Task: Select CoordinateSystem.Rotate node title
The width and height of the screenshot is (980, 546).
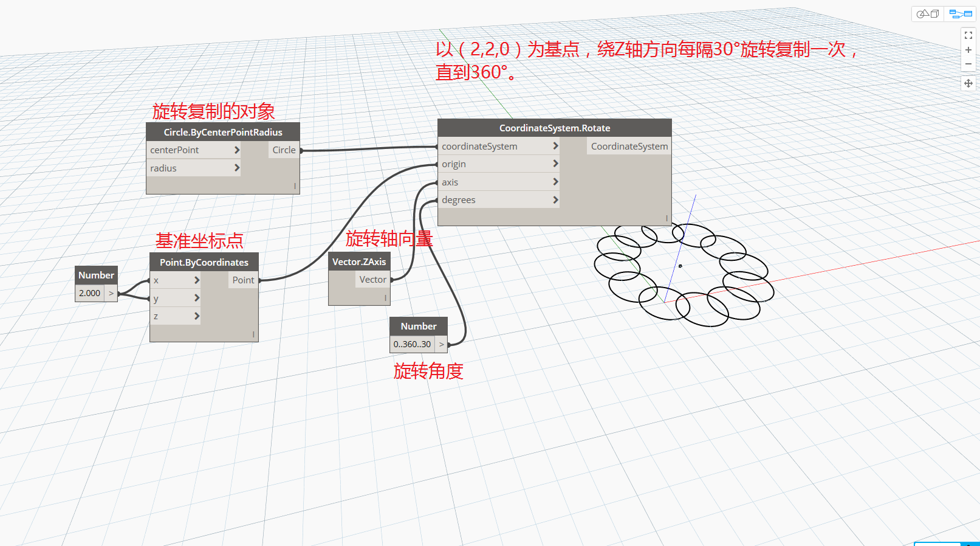Action: click(x=555, y=128)
